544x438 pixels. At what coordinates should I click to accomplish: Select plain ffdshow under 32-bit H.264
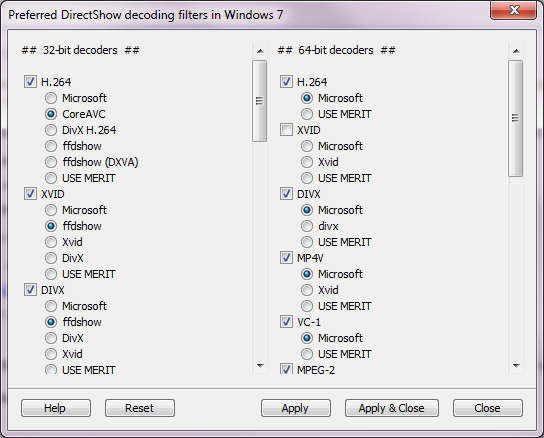click(x=51, y=146)
